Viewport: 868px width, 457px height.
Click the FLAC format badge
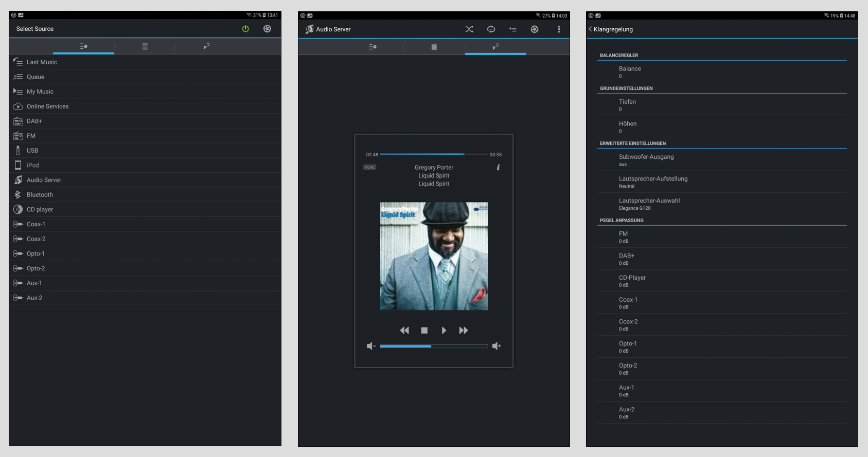[369, 167]
